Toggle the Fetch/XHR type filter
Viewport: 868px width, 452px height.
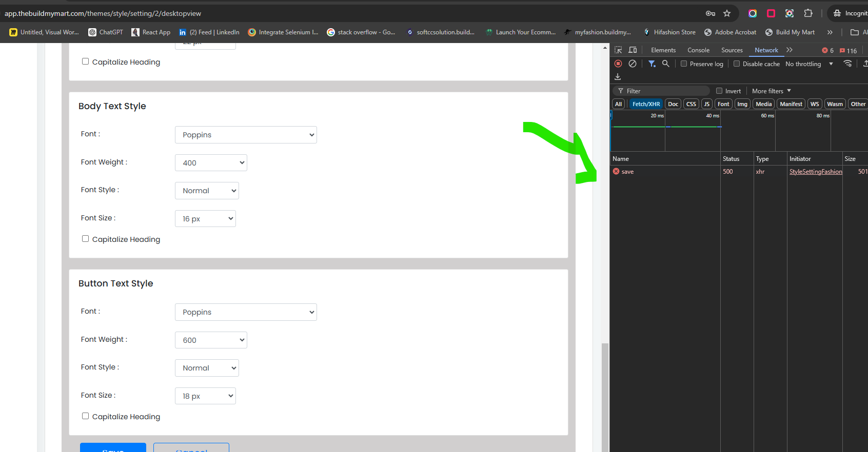pos(646,104)
